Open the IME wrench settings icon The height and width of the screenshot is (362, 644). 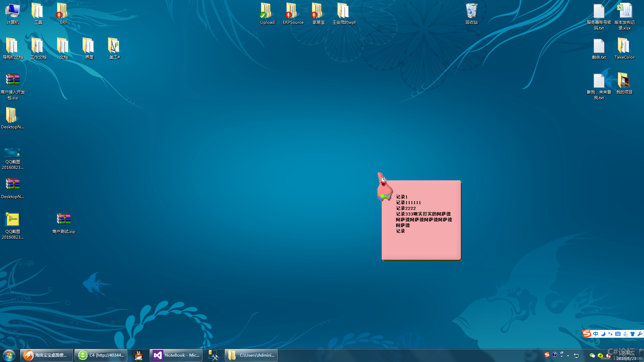(640, 334)
